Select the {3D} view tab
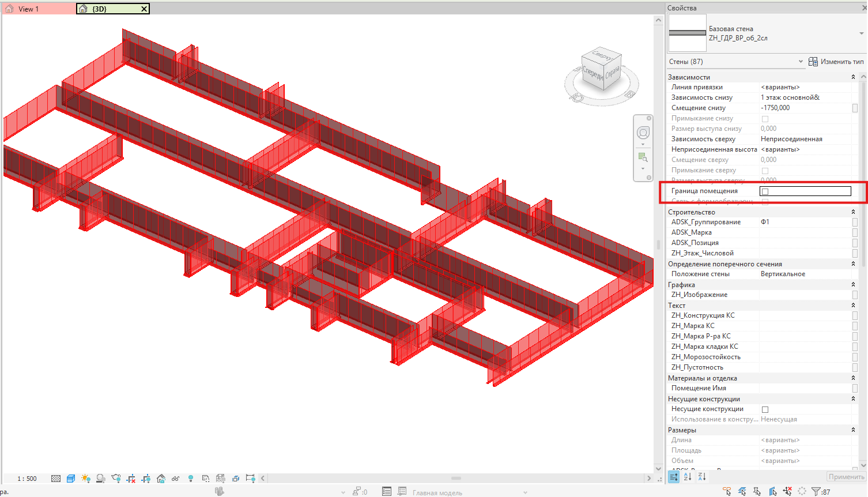868x497 pixels. (113, 9)
